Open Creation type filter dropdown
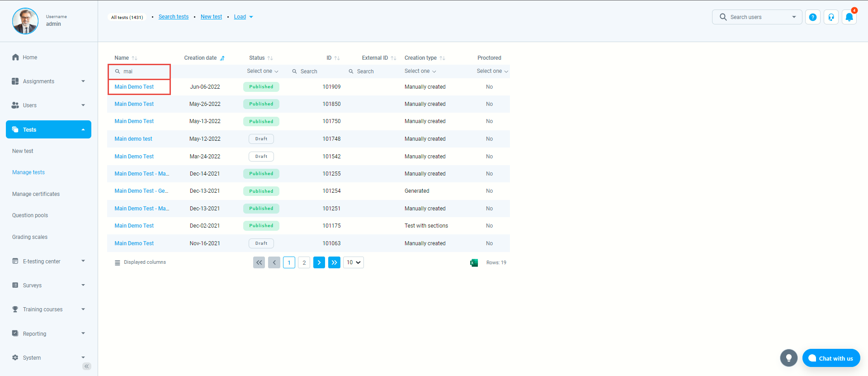This screenshot has height=376, width=868. click(420, 71)
